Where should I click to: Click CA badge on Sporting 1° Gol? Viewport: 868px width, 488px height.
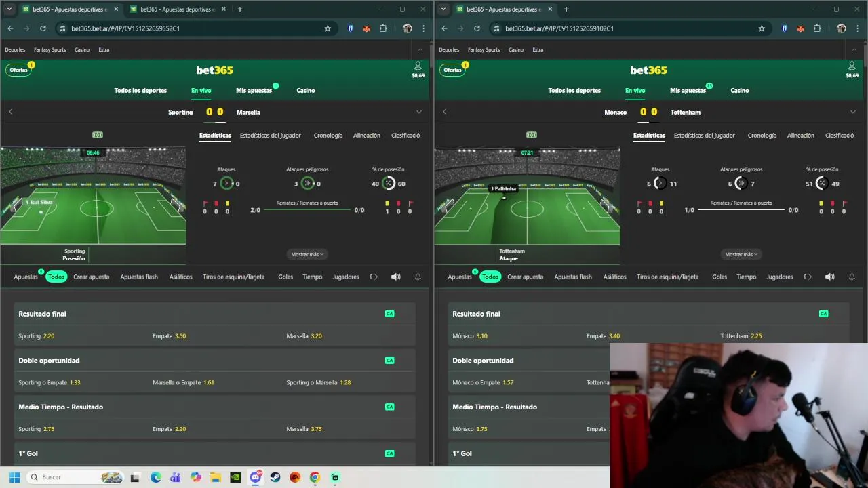click(389, 453)
